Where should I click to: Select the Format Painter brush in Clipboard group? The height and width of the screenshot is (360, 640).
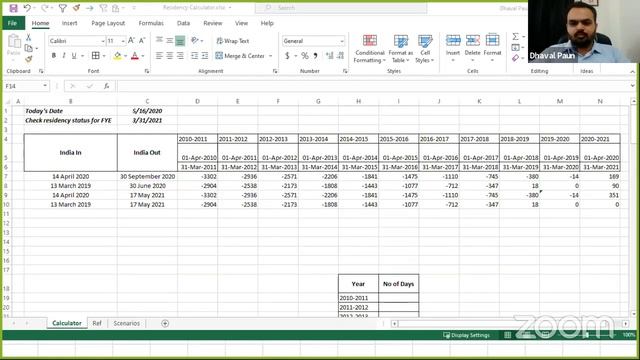[29, 59]
